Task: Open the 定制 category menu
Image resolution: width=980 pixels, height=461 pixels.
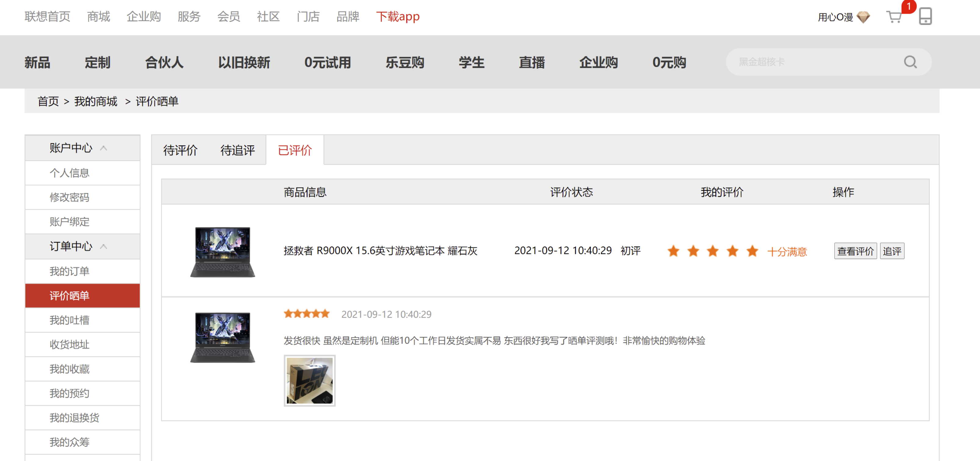Action: (97, 62)
